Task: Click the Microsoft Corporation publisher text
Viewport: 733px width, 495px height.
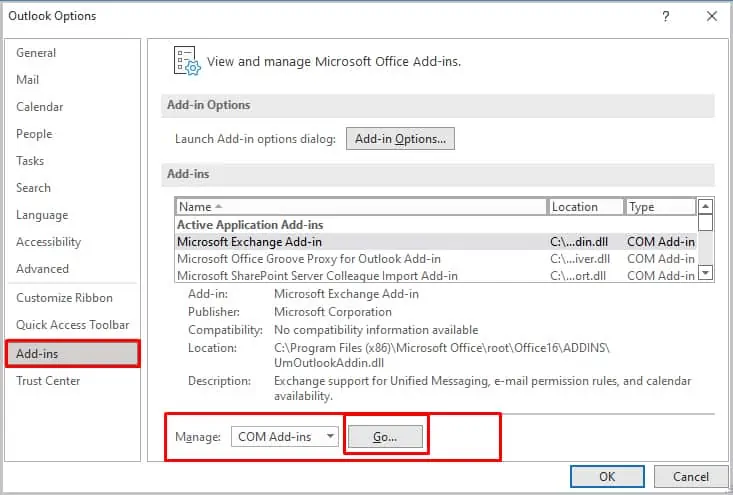Action: click(x=333, y=312)
